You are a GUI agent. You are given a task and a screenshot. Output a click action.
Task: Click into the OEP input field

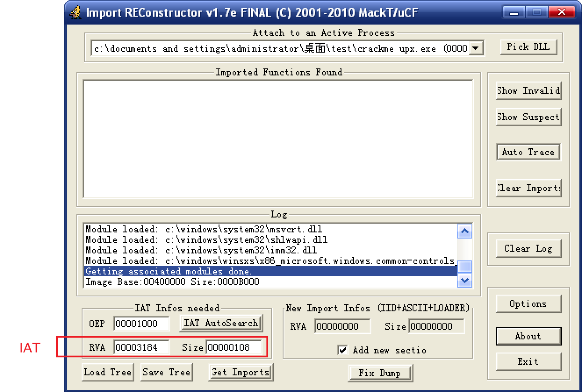(x=141, y=324)
